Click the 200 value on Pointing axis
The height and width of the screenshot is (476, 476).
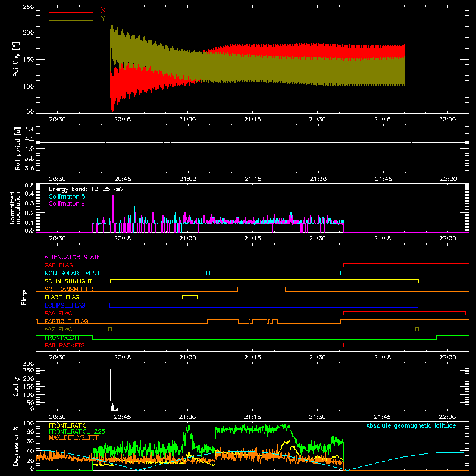point(28,32)
